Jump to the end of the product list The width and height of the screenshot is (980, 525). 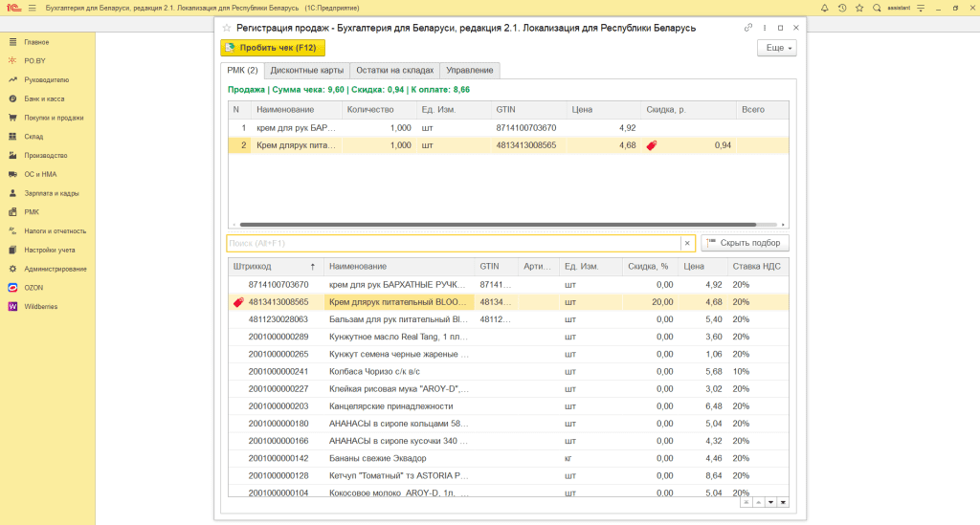(783, 502)
